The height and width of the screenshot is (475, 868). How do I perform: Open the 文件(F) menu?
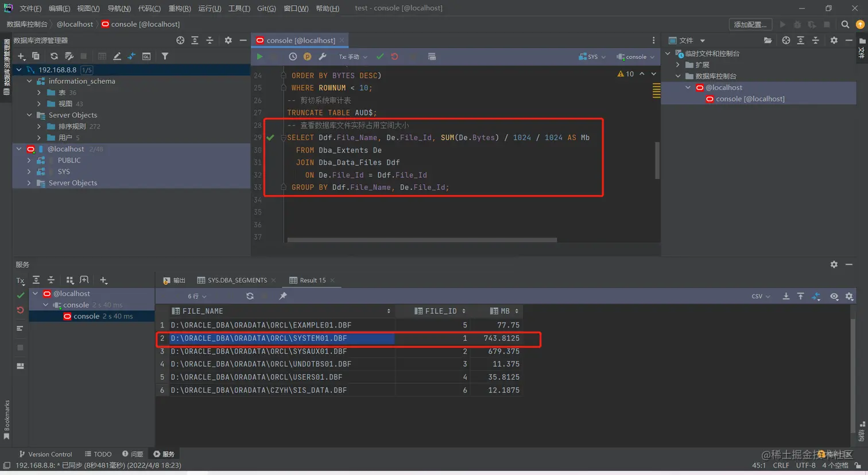coord(30,8)
